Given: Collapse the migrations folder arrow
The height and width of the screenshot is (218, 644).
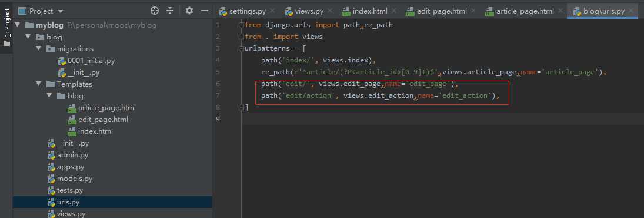Looking at the screenshot, I should (x=39, y=48).
